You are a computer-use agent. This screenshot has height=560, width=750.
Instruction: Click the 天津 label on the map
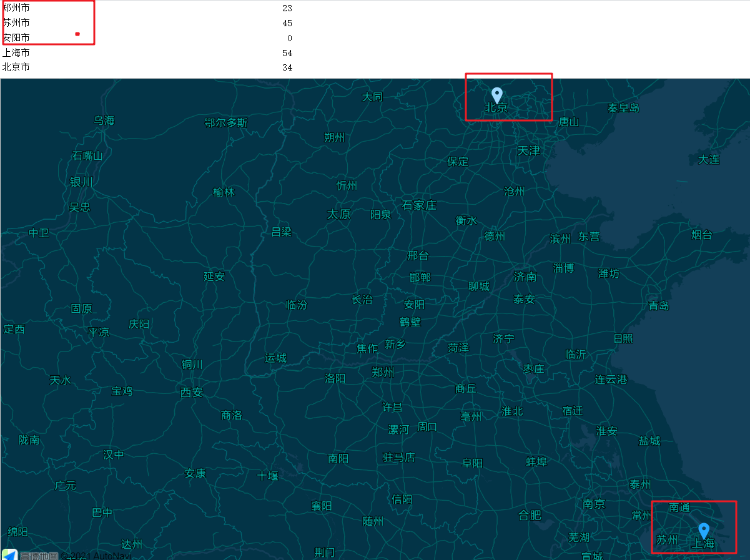528,150
